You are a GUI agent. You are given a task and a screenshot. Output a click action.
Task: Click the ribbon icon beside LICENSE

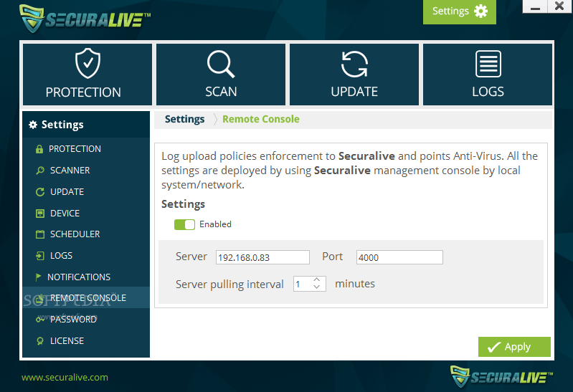pos(40,341)
